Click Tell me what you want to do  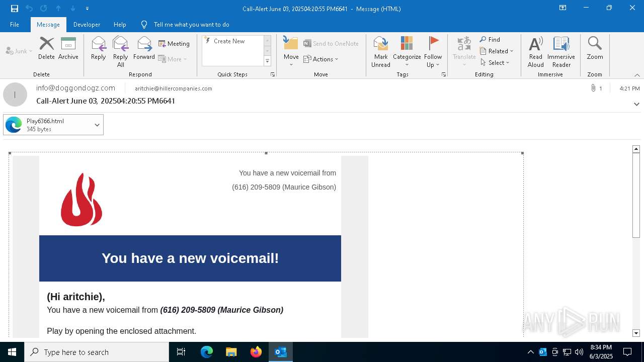click(191, 25)
